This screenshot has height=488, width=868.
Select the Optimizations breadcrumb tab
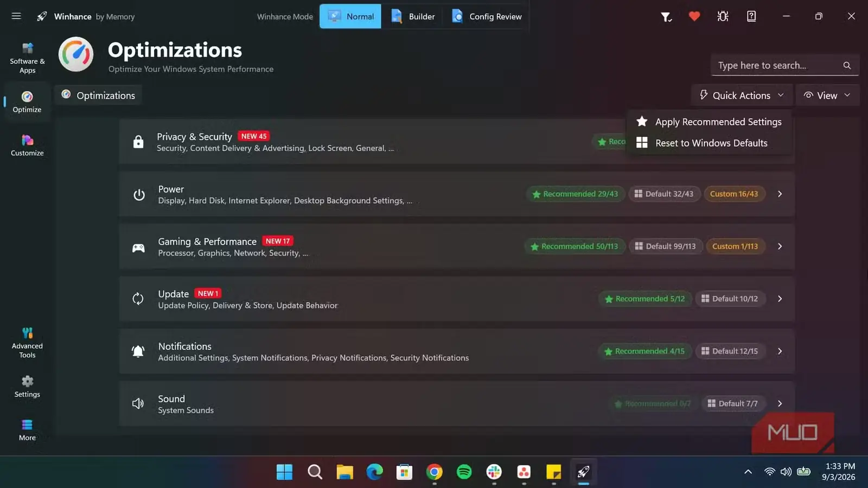(98, 95)
